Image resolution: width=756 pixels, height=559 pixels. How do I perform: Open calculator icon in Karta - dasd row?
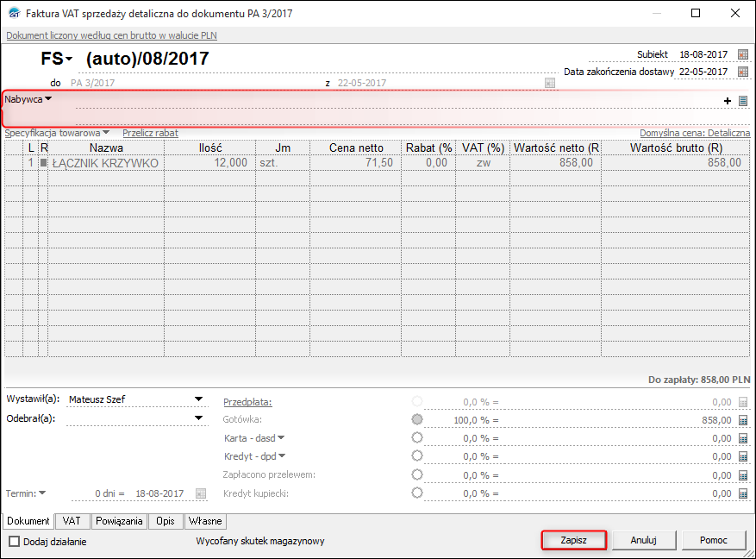[743, 438]
